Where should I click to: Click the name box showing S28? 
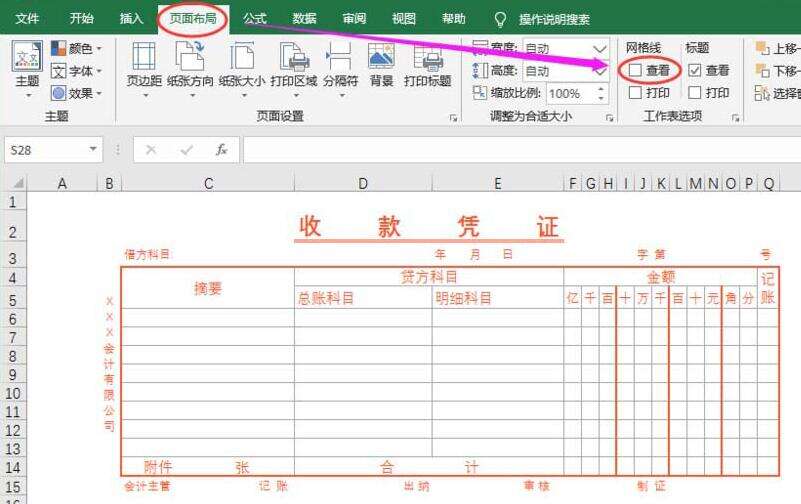coord(45,150)
